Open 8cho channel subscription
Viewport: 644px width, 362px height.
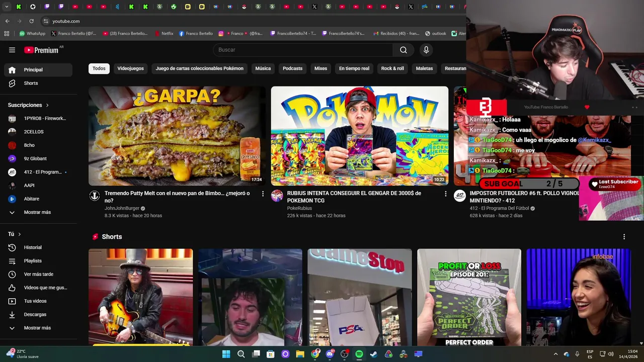point(38,145)
